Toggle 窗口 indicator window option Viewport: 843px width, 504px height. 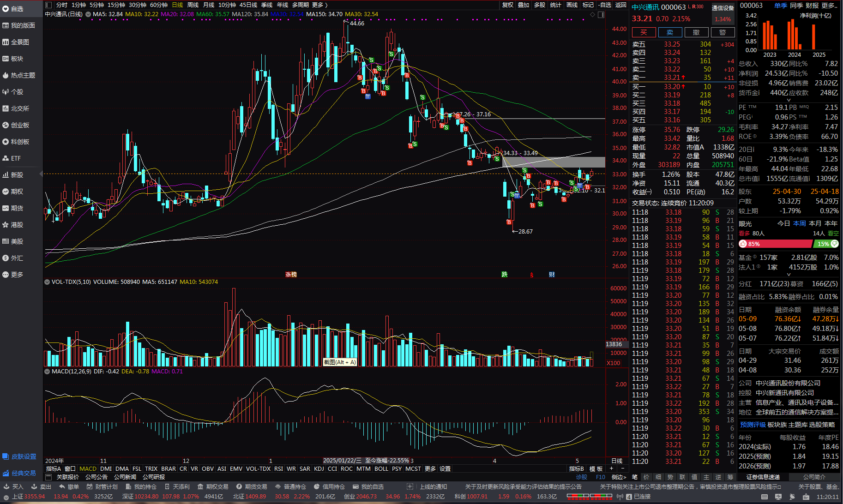point(70,468)
